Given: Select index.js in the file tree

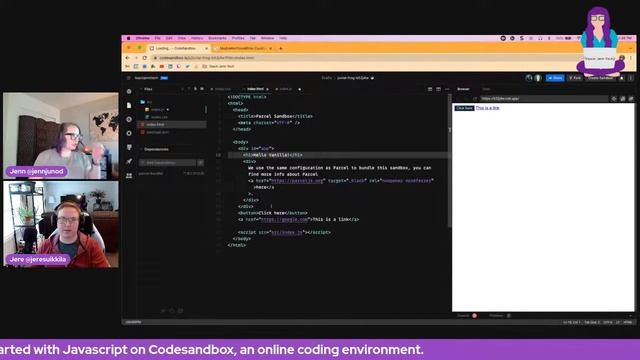Looking at the screenshot, I should [x=158, y=109].
